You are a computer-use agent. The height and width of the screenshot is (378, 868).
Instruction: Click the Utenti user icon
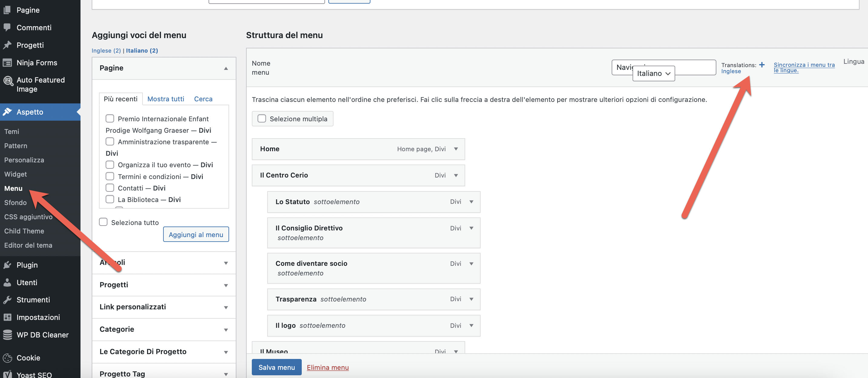7,282
